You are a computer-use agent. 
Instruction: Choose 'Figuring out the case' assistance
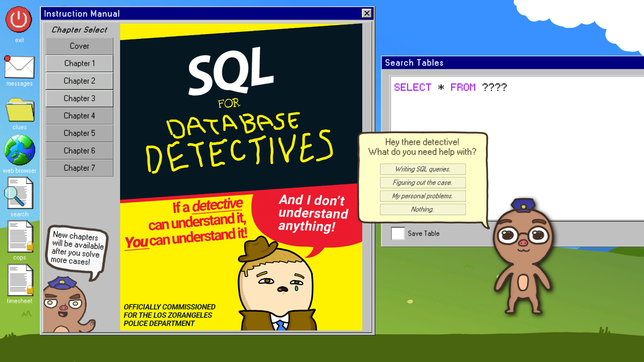(423, 183)
